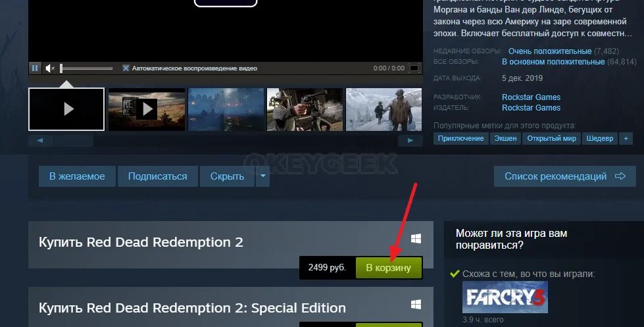Open all reviews 'В основном положительные' link
This screenshot has height=327, width=644.
(553, 62)
